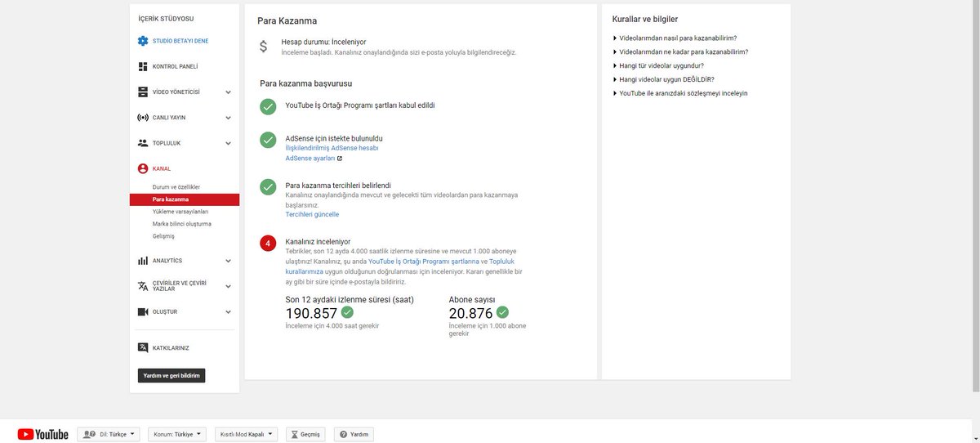The width and height of the screenshot is (980, 443).
Task: Click the Kurallar ve bilgiler heading
Action: click(x=645, y=19)
